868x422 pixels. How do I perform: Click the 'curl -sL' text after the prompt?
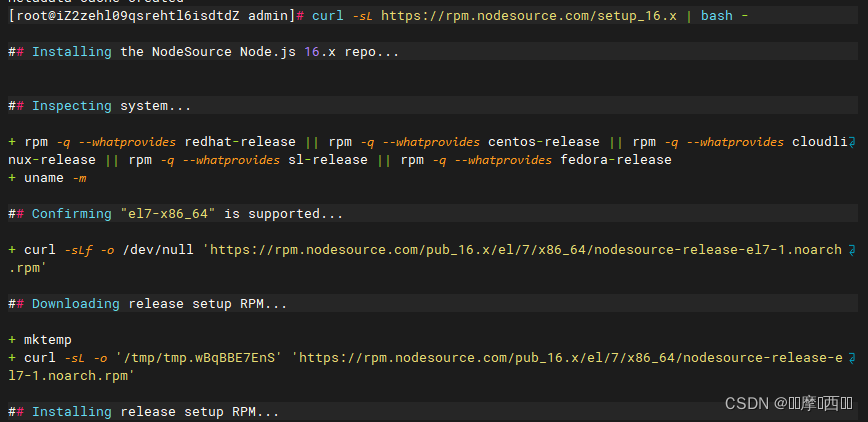[342, 16]
